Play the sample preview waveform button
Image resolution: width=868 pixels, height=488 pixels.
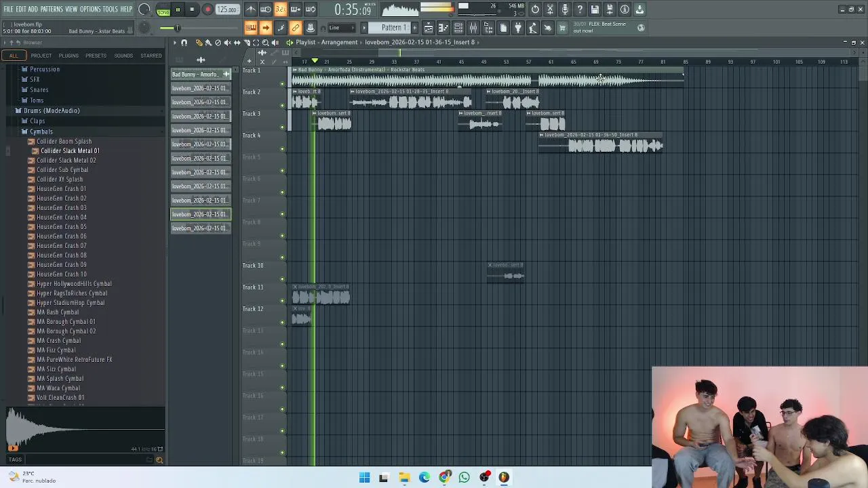(x=13, y=447)
